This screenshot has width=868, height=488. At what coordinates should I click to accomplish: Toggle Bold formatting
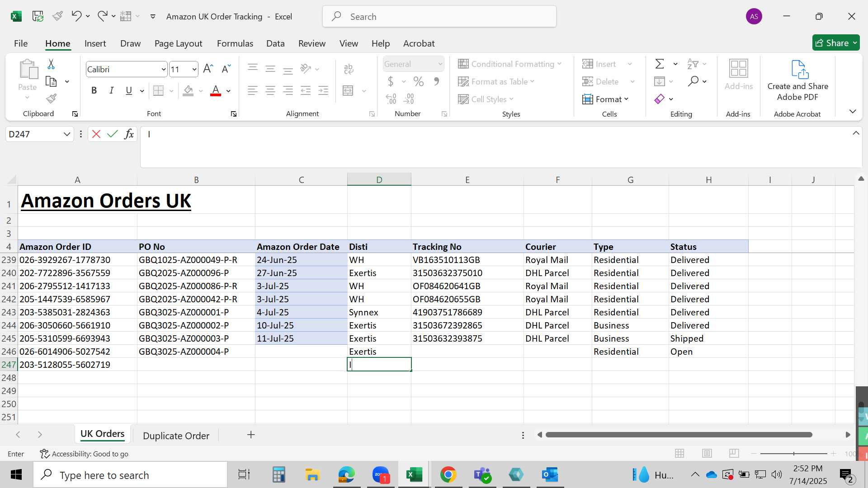[x=94, y=91]
